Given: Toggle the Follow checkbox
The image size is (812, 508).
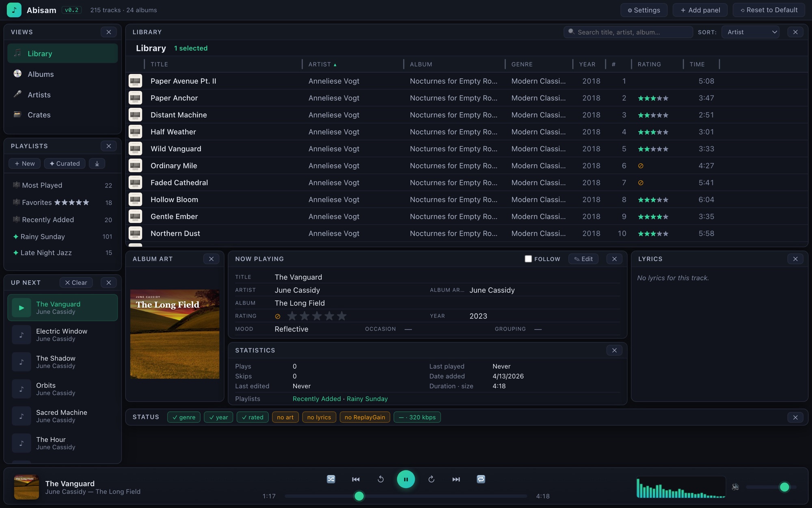Looking at the screenshot, I should coord(528,259).
